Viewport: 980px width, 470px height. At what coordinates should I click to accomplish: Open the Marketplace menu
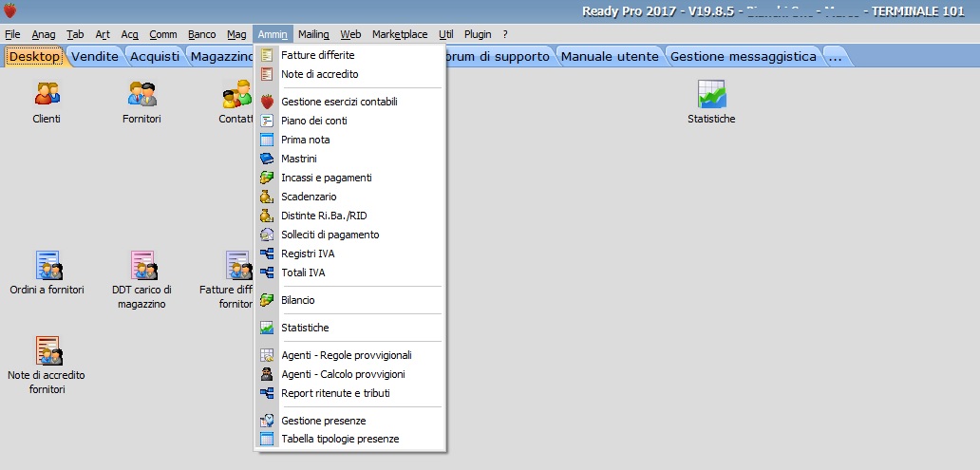click(400, 34)
